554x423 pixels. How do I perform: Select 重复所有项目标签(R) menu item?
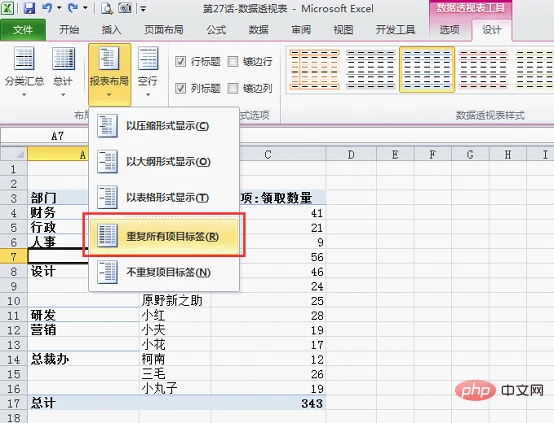point(164,236)
